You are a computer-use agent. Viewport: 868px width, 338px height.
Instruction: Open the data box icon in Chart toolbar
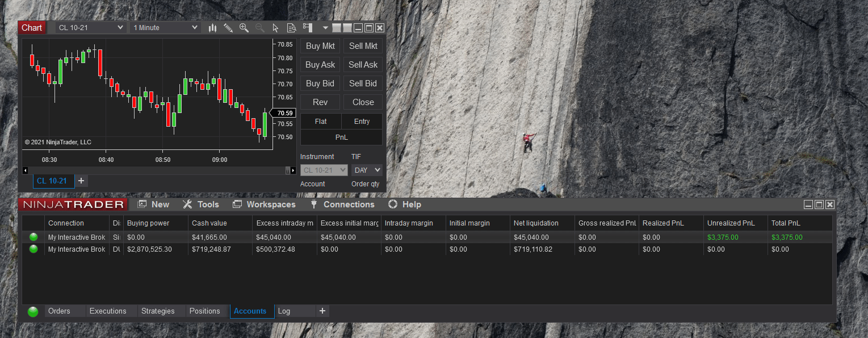[292, 28]
